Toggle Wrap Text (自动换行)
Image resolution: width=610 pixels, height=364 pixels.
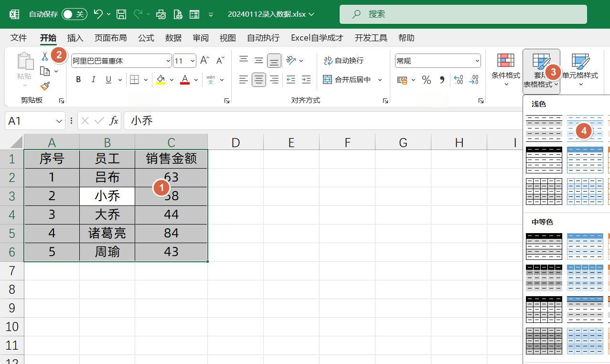[344, 60]
